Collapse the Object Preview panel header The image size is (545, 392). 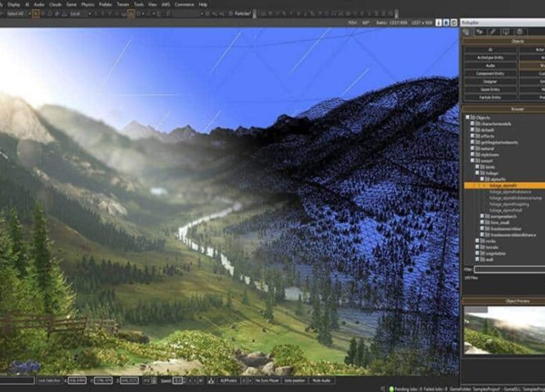click(504, 301)
